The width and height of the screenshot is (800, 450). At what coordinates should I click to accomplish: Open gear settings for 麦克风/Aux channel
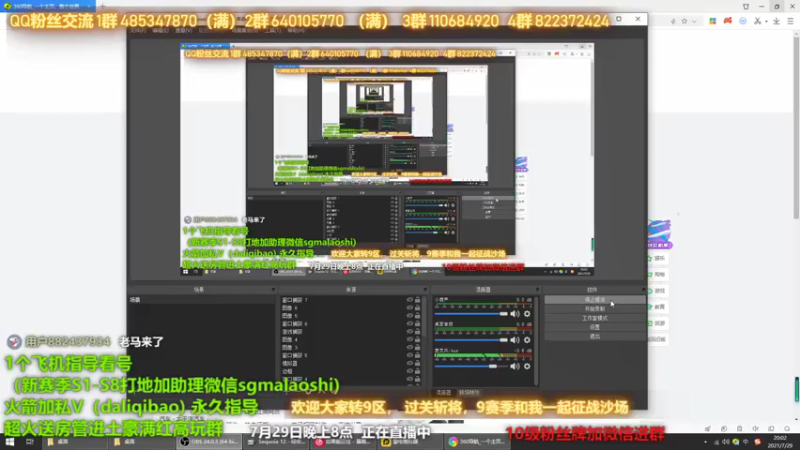tap(527, 366)
